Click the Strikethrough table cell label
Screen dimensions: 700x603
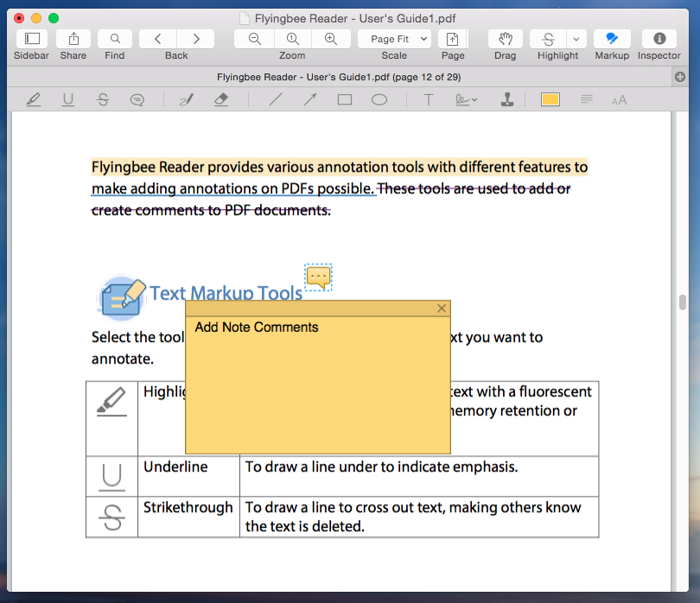188,507
